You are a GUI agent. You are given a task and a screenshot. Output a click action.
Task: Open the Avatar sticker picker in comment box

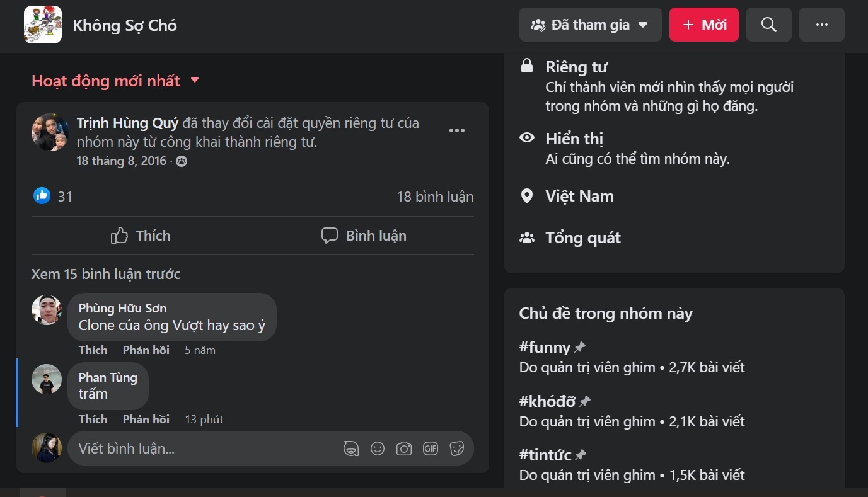tap(351, 448)
